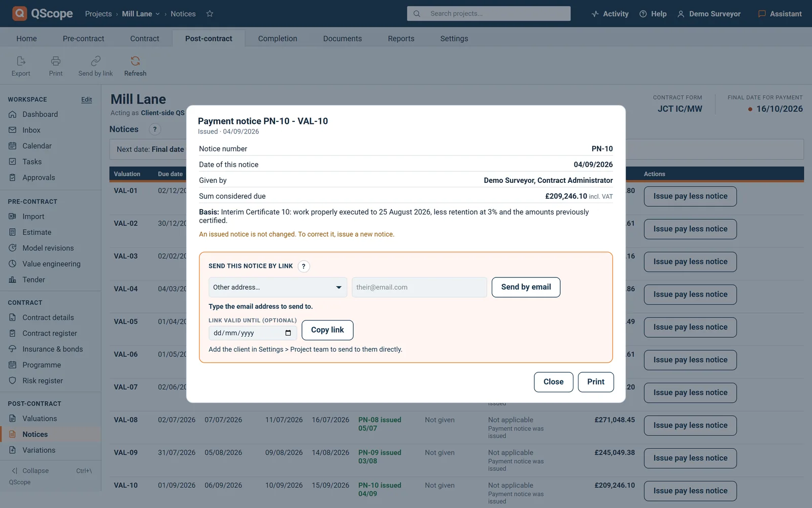Close the payment notice dialog
The height and width of the screenshot is (508, 812).
(x=553, y=382)
